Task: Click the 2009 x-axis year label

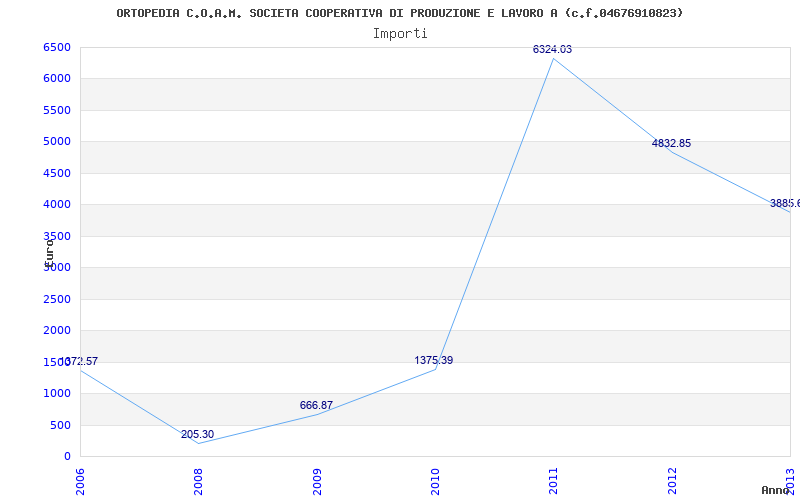Action: (x=317, y=482)
